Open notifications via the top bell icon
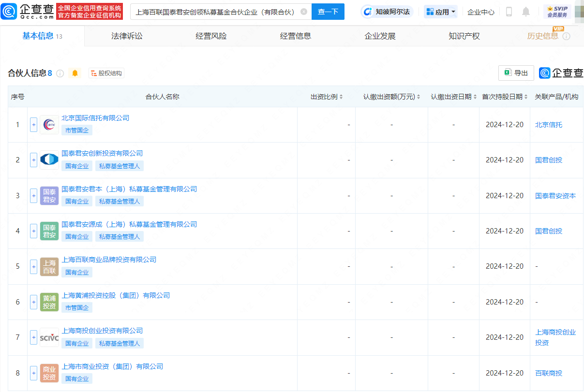This screenshot has height=392, width=584. pos(526,12)
